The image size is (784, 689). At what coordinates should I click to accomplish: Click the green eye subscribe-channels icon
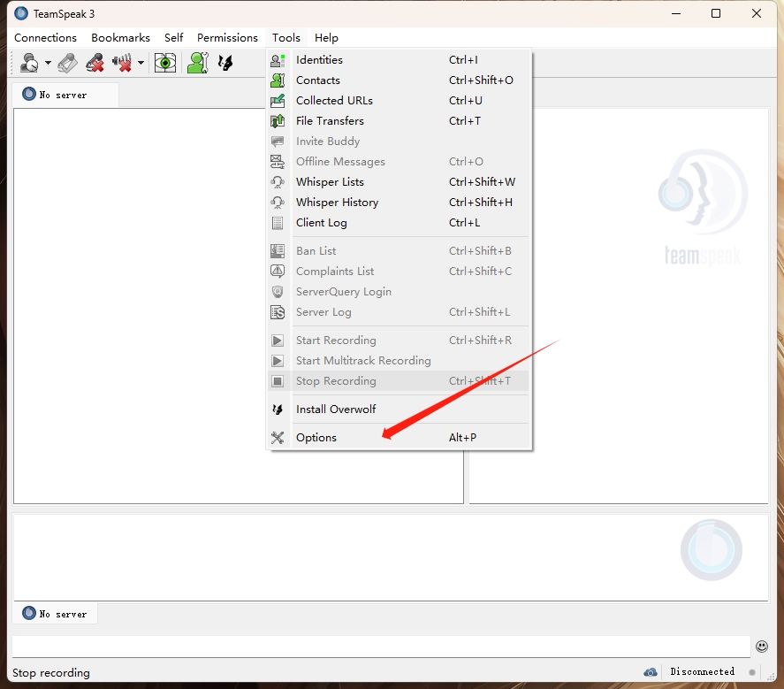165,63
